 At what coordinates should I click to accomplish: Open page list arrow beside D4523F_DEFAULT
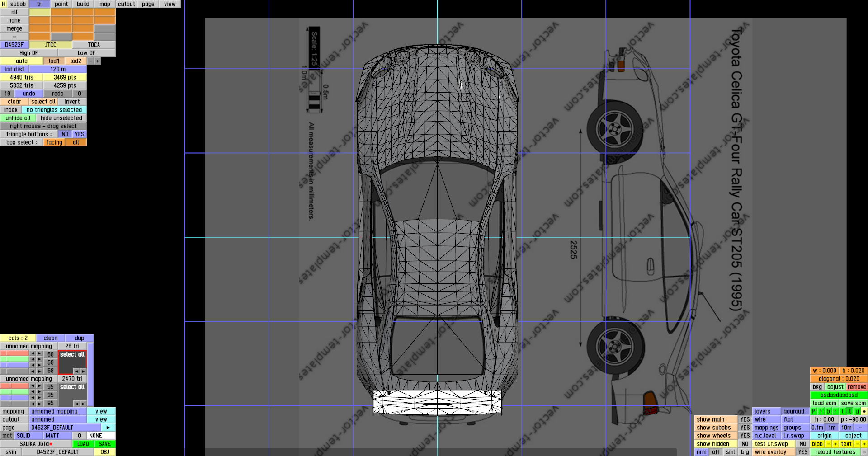(108, 428)
